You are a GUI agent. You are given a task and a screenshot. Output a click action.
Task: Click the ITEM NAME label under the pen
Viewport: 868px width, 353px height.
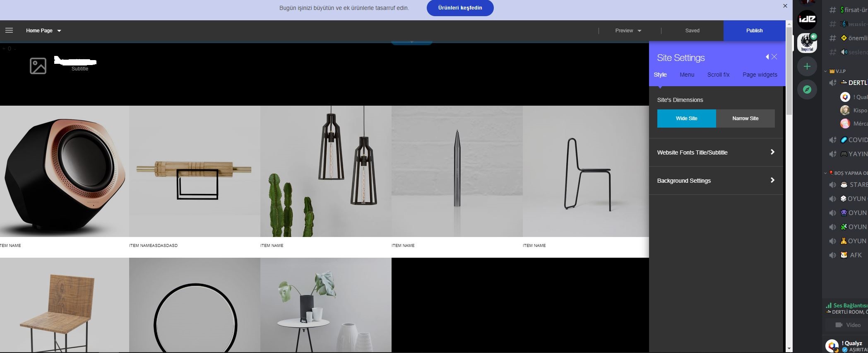click(x=403, y=246)
